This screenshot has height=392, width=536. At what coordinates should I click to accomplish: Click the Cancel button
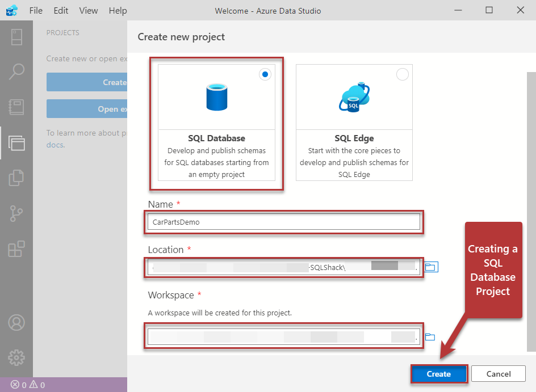(498, 374)
